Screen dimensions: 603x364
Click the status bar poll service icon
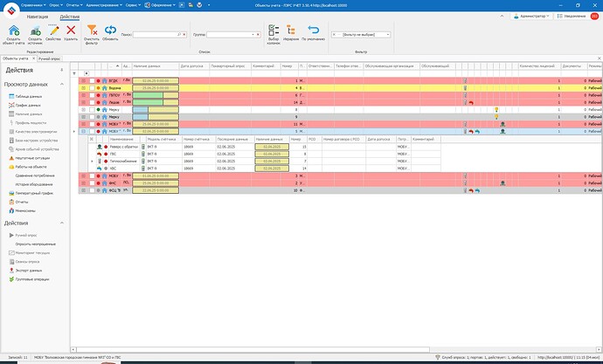437,358
